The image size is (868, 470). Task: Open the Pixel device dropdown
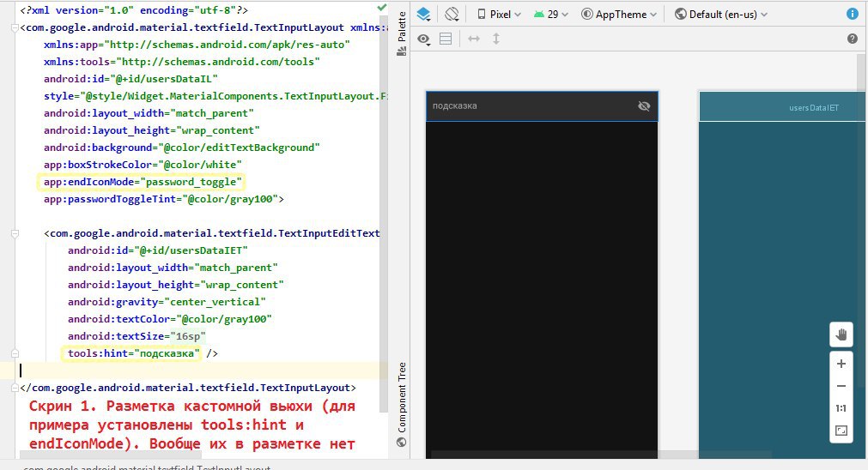499,15
